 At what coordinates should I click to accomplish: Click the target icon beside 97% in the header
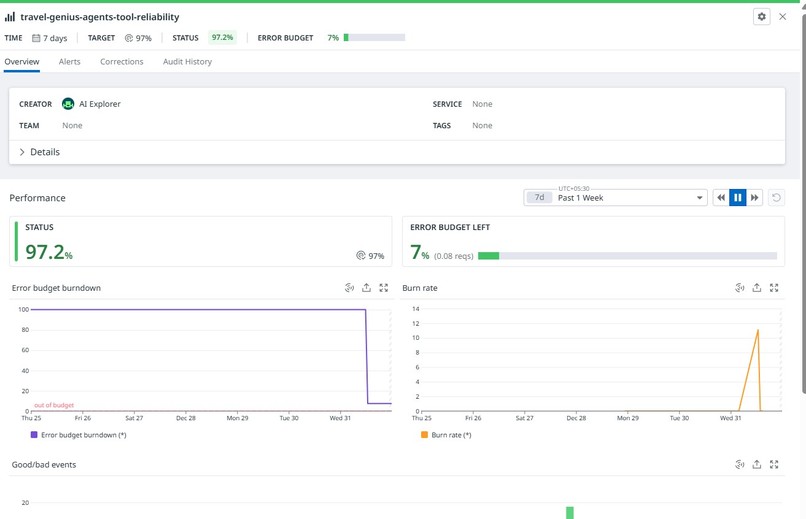pyautogui.click(x=129, y=38)
